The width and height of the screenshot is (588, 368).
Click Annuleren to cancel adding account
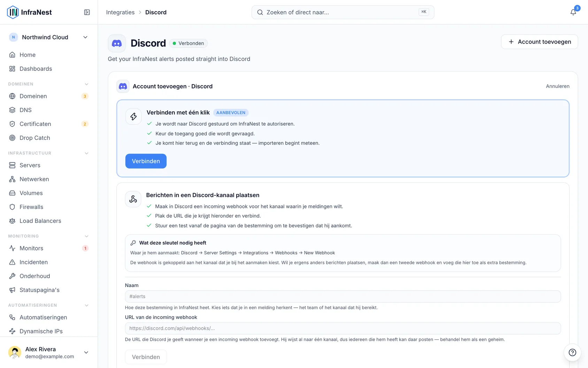[557, 86]
